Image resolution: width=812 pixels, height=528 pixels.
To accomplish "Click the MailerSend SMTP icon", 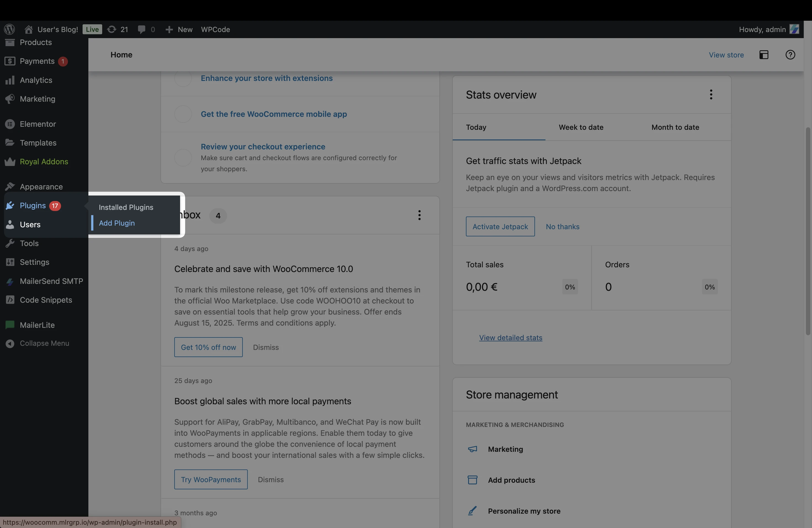I will 10,281.
